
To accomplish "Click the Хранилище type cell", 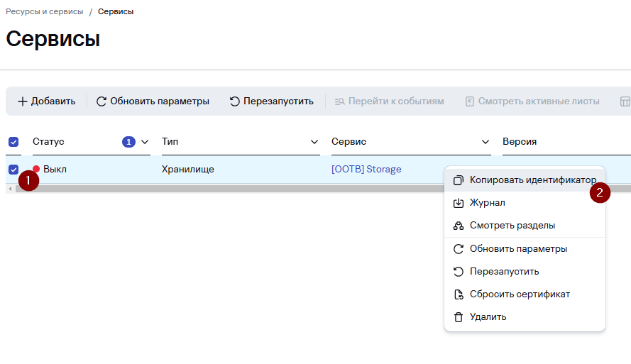I will coord(188,170).
